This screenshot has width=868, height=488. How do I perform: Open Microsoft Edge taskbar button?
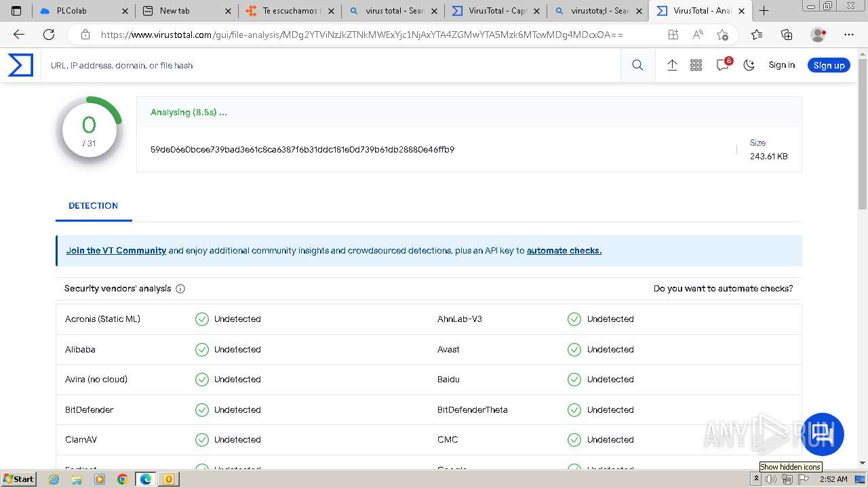pyautogui.click(x=145, y=479)
